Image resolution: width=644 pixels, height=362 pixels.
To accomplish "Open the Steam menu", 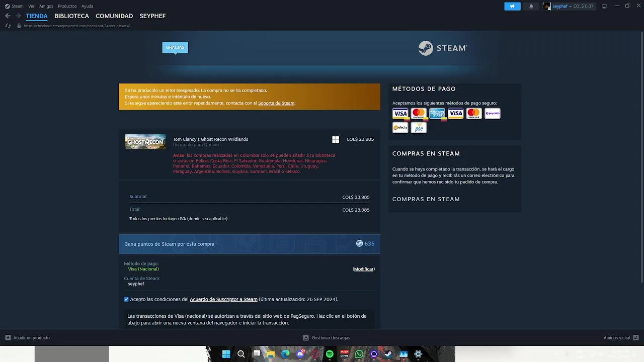I will (14, 6).
